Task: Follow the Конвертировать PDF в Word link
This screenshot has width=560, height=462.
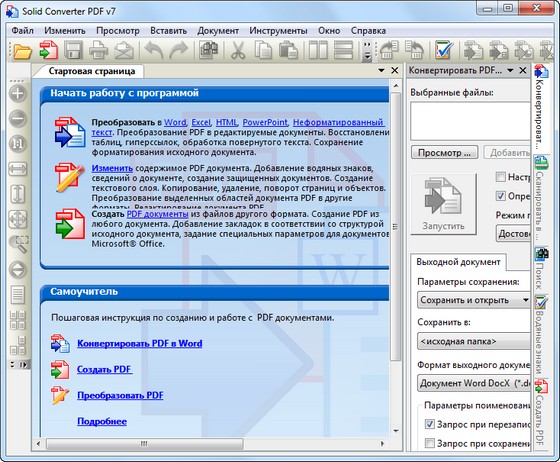Action: [140, 343]
